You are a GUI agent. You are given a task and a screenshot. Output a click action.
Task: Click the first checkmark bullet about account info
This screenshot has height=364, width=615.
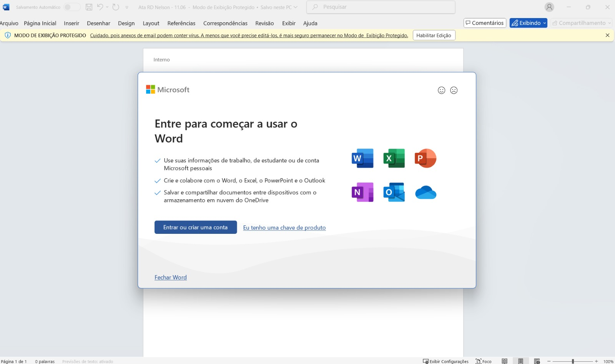coord(158,161)
